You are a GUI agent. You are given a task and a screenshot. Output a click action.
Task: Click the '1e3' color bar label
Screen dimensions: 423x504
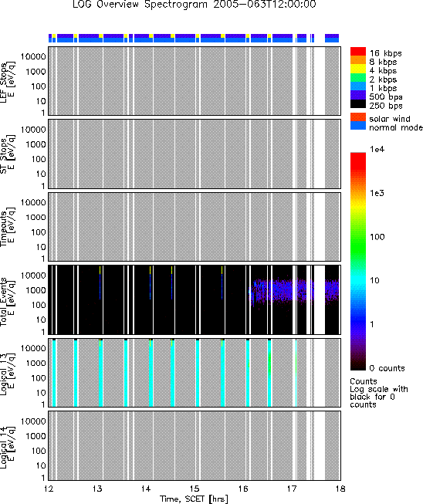pyautogui.click(x=377, y=193)
